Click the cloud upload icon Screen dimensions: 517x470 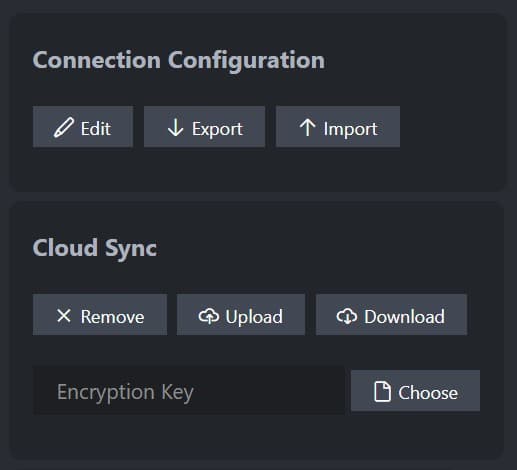tap(209, 315)
